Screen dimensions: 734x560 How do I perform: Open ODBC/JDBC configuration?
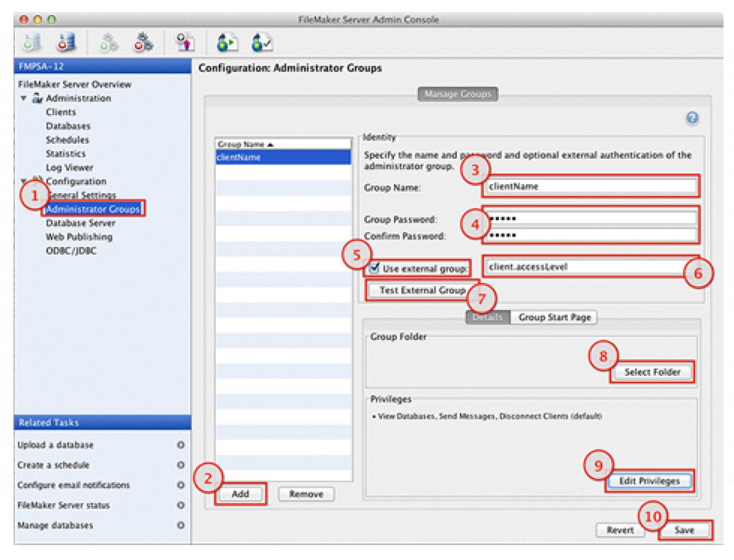(x=71, y=250)
